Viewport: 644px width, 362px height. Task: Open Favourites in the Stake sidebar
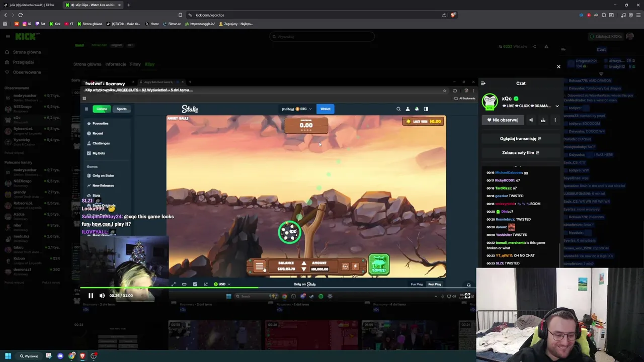pyautogui.click(x=98, y=124)
